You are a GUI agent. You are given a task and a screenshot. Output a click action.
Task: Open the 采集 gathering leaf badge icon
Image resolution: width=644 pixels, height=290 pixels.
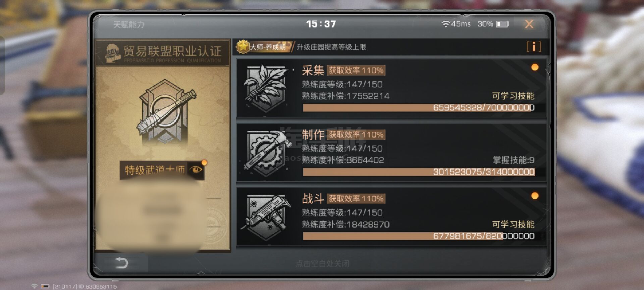coord(266,89)
